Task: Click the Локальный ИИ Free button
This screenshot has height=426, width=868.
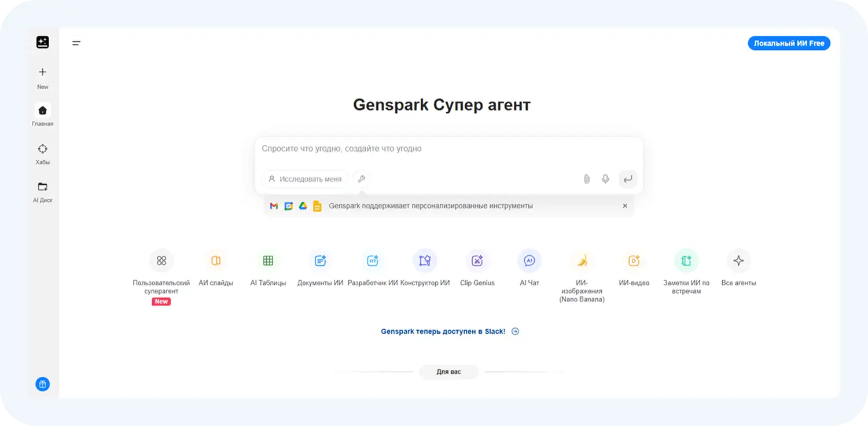Action: (x=789, y=43)
